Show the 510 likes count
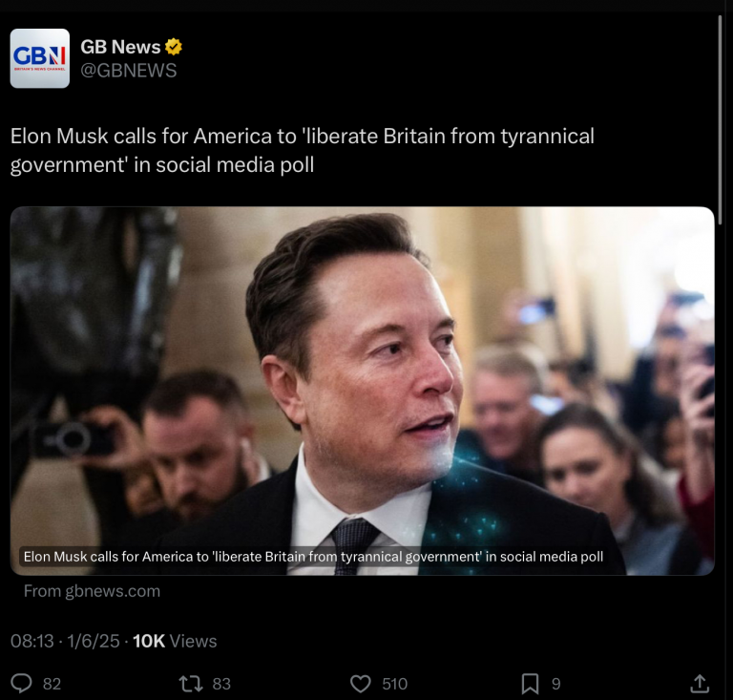This screenshot has width=733, height=700. pos(394,684)
